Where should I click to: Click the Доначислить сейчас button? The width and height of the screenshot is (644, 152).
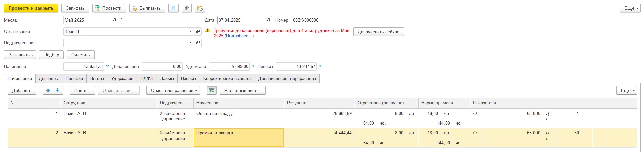point(378,32)
